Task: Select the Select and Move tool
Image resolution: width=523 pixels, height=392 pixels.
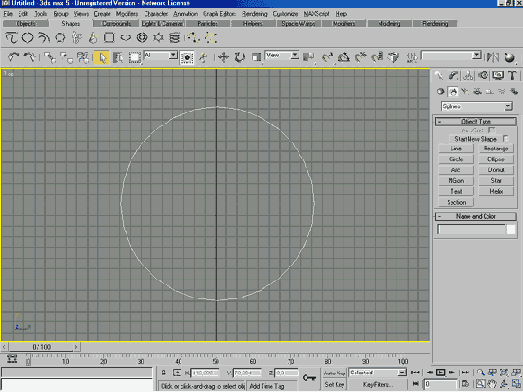Action: (x=223, y=57)
